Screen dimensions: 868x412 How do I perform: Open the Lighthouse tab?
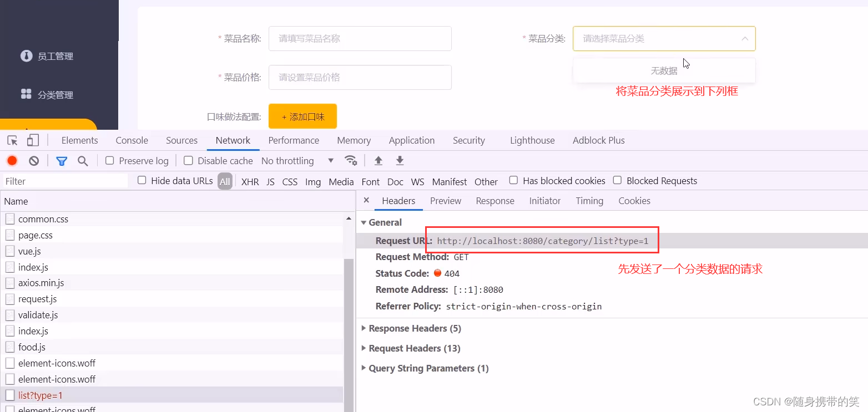[532, 140]
